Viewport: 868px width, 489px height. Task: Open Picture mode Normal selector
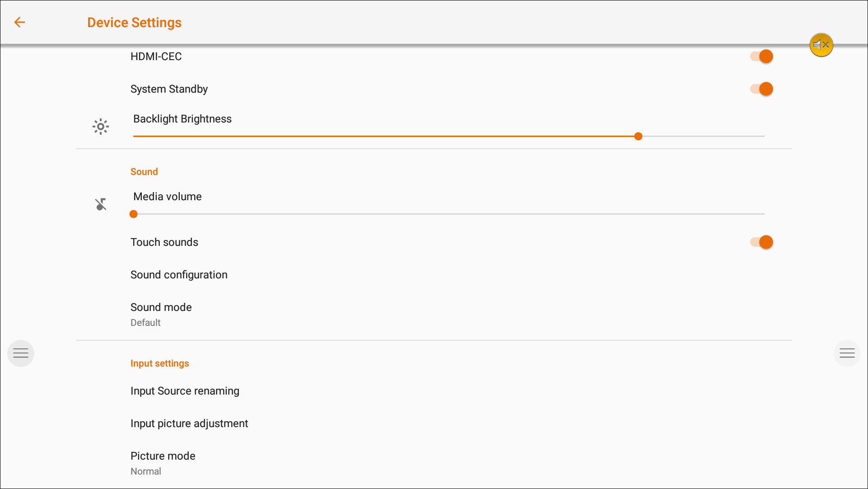163,463
